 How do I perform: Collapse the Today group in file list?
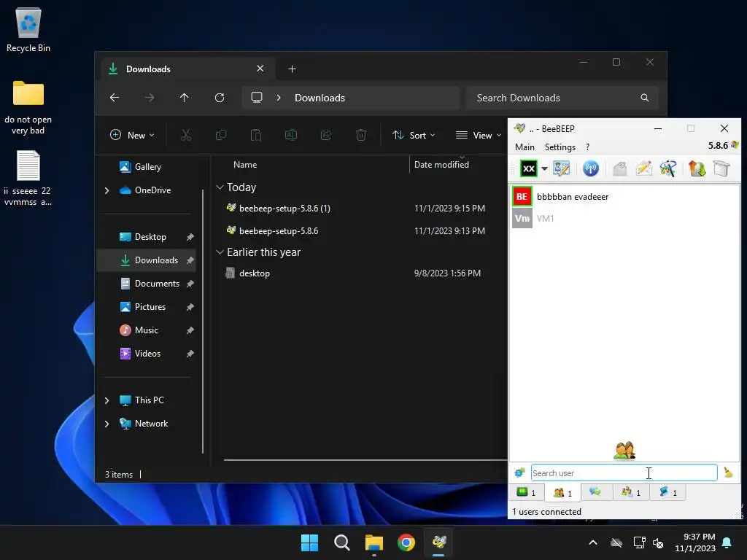[x=220, y=187]
